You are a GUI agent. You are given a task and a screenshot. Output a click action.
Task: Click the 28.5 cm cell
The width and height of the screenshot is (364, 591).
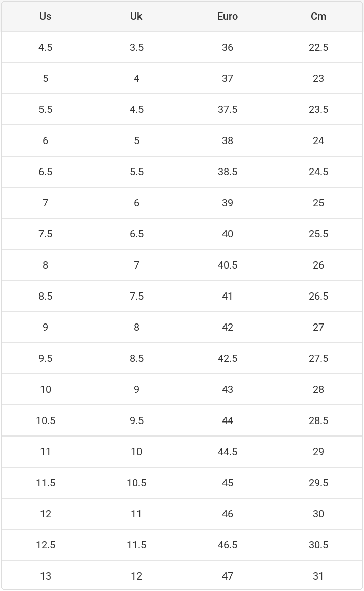click(318, 420)
